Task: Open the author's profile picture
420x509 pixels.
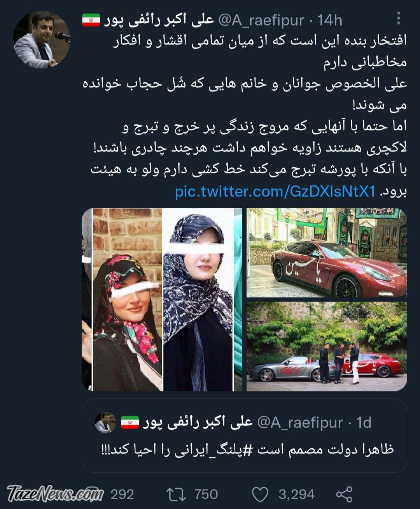Action: pyautogui.click(x=42, y=40)
